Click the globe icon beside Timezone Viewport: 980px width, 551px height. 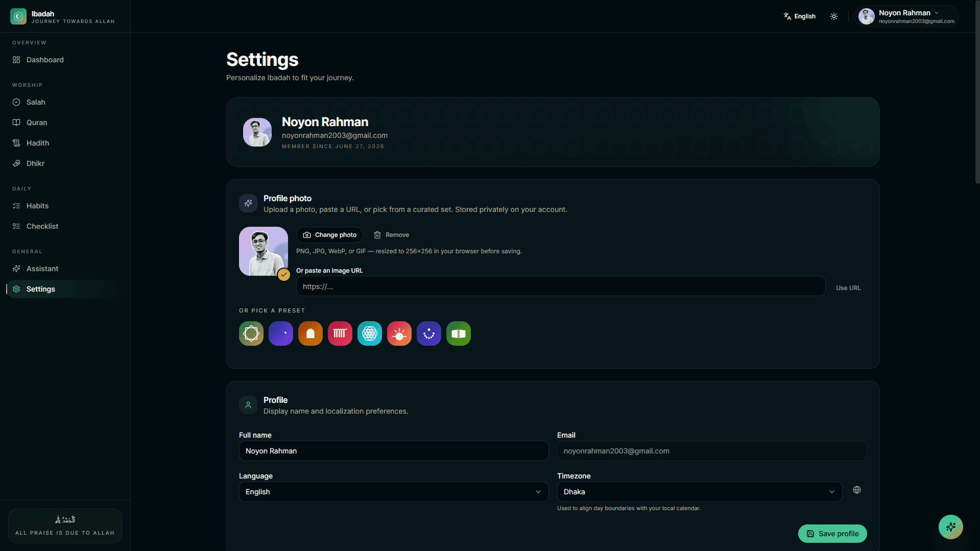click(857, 490)
